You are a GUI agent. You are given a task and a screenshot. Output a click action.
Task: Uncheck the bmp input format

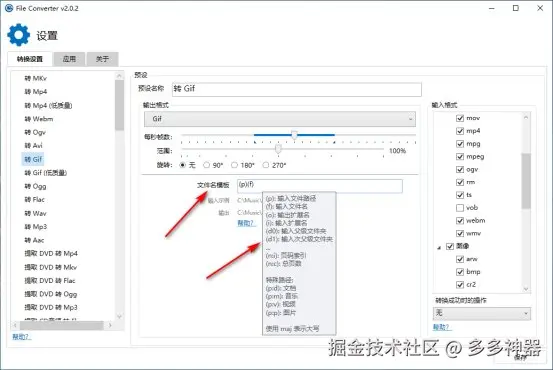tap(460, 272)
